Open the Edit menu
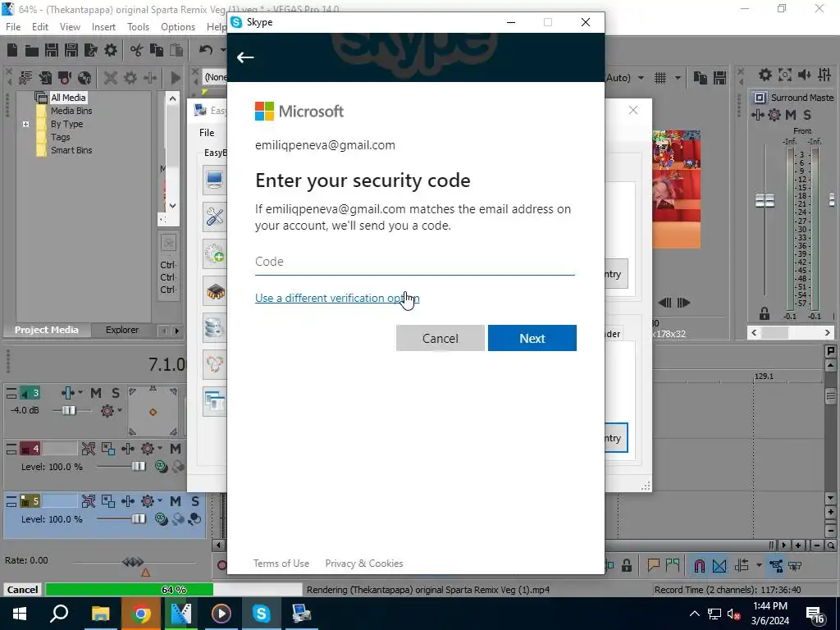Viewport: 840px width, 630px height. 40,27
